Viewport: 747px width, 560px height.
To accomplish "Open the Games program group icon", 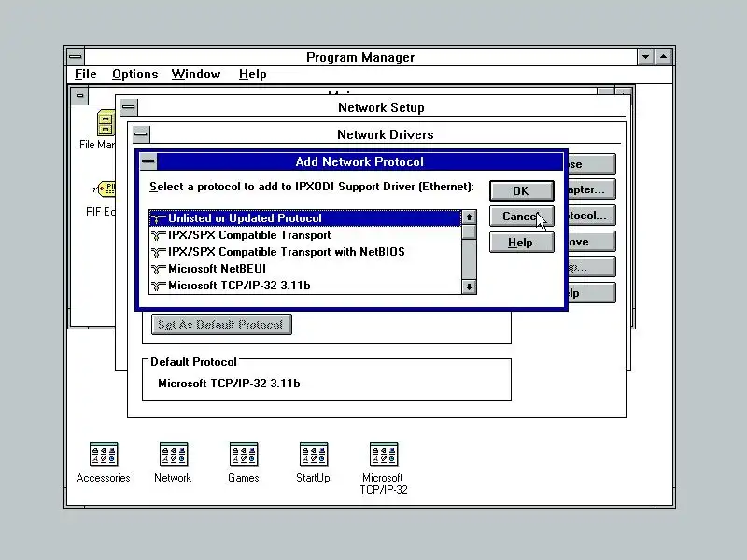I will click(244, 455).
